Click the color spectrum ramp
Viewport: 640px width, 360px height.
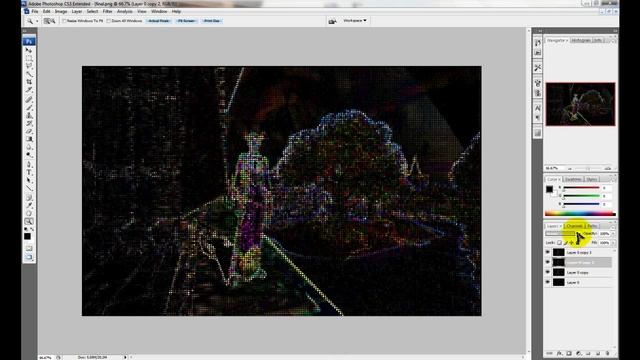[x=580, y=213]
